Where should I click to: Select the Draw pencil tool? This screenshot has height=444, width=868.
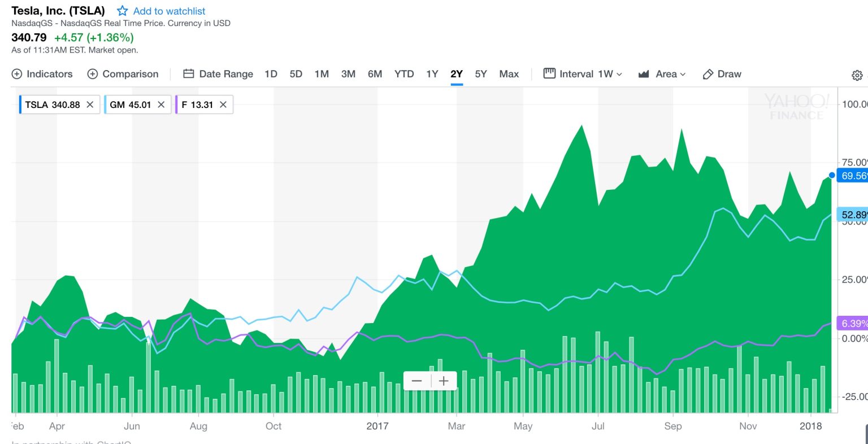(x=708, y=74)
